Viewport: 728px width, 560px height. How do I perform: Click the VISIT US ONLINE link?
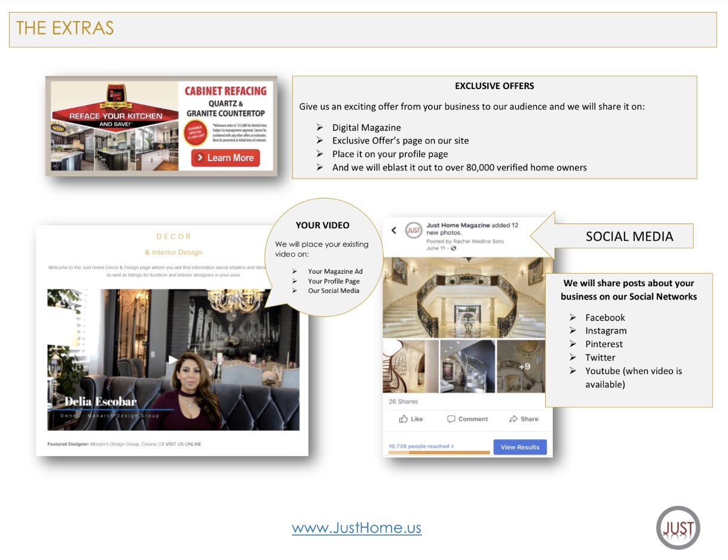point(183,444)
